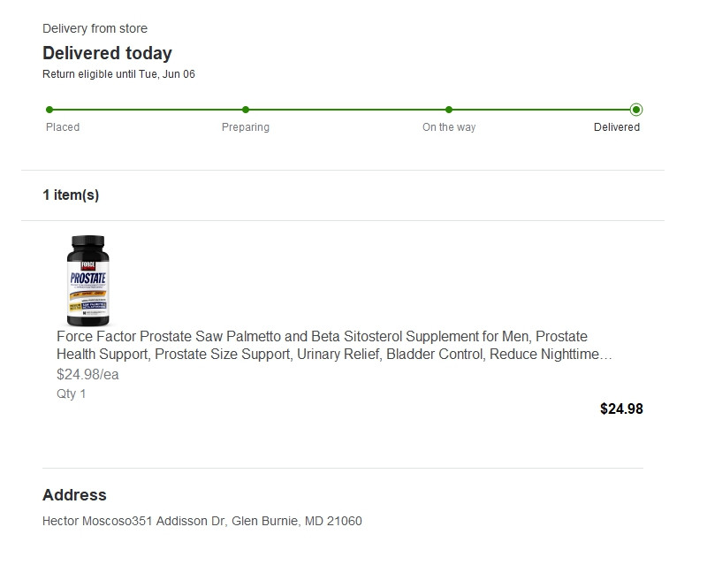Screen dimensions: 707x588
Task: Click the Preparing step dot on tracker
Action: coord(246,110)
